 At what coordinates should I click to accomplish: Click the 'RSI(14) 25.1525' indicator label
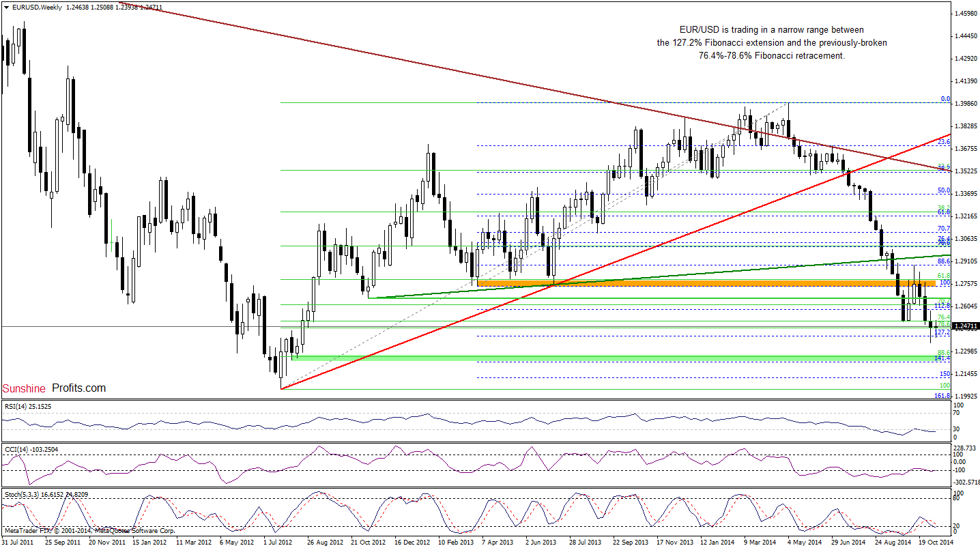[x=28, y=406]
